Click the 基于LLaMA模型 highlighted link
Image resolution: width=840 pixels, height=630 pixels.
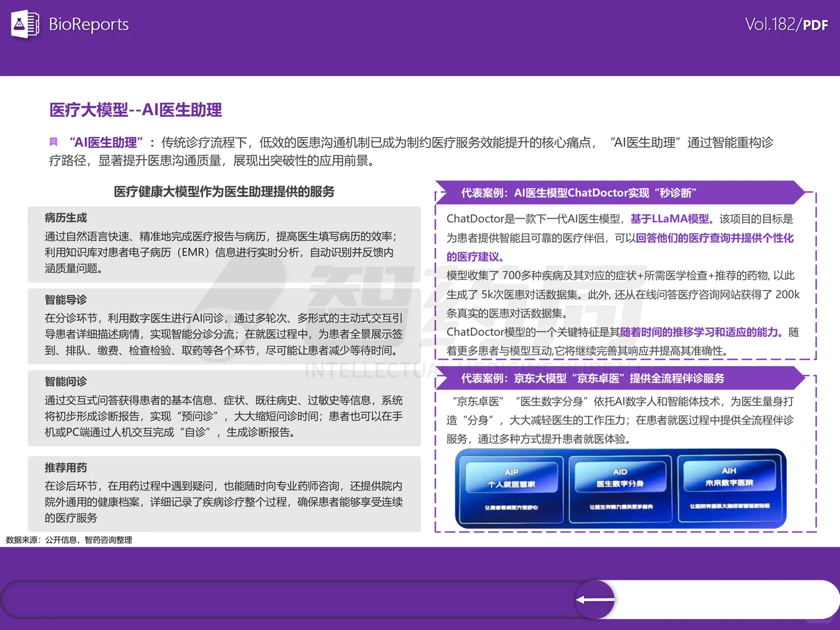tap(670, 219)
